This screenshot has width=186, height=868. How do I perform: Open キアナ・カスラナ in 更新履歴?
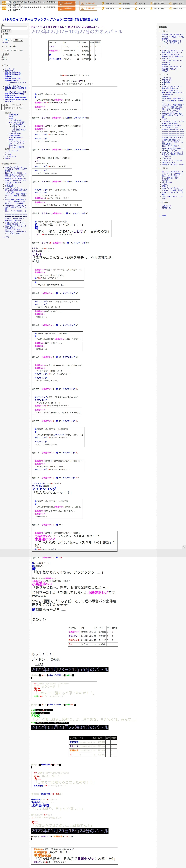(x=168, y=58)
